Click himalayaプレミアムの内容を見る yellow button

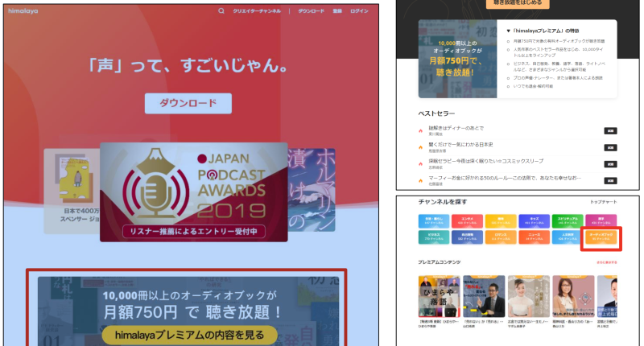click(x=189, y=335)
